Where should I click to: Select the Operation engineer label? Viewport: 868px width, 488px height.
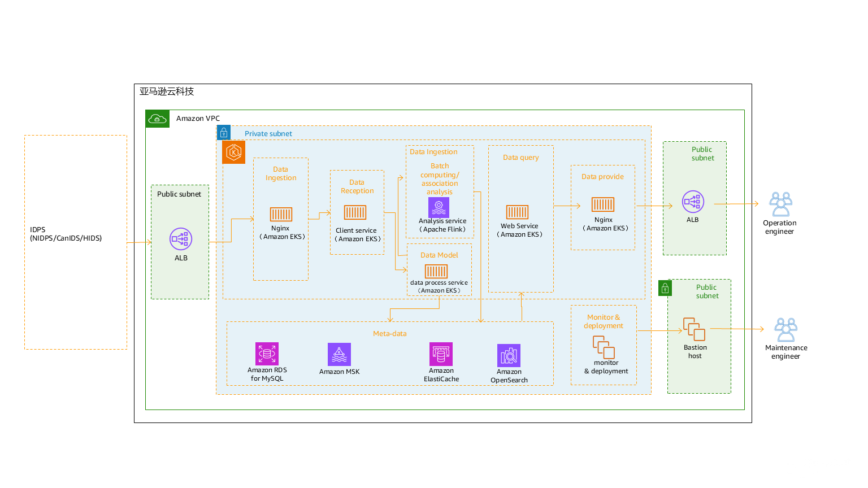coord(780,227)
